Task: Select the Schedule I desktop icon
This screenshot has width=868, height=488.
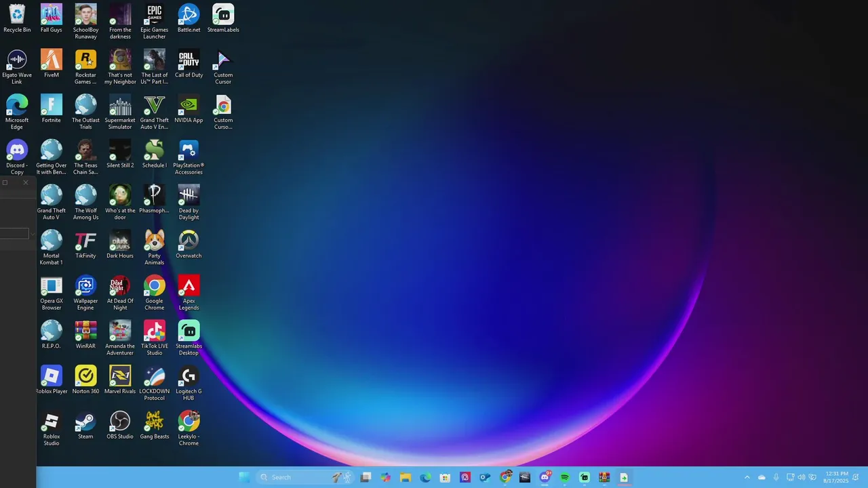Action: point(154,154)
